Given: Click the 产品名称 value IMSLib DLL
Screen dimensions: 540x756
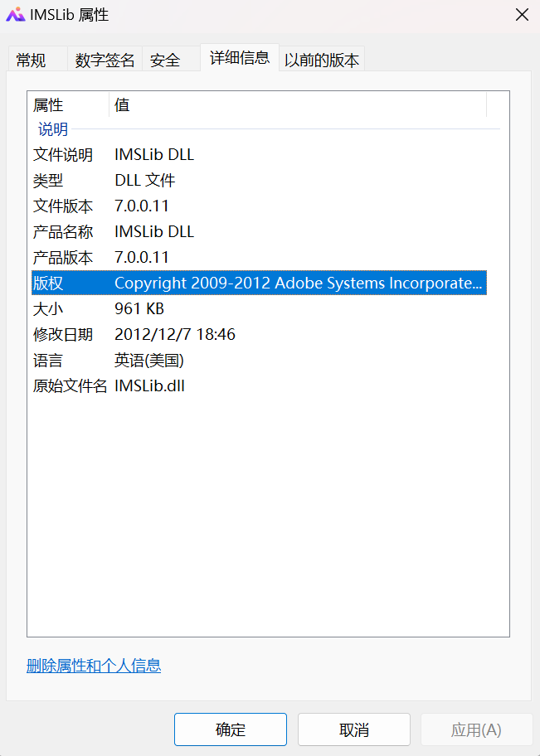Looking at the screenshot, I should tap(154, 232).
